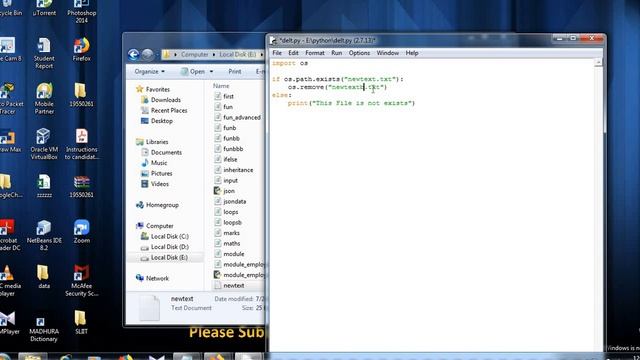Open the Edit menu in IDLE

point(293,53)
